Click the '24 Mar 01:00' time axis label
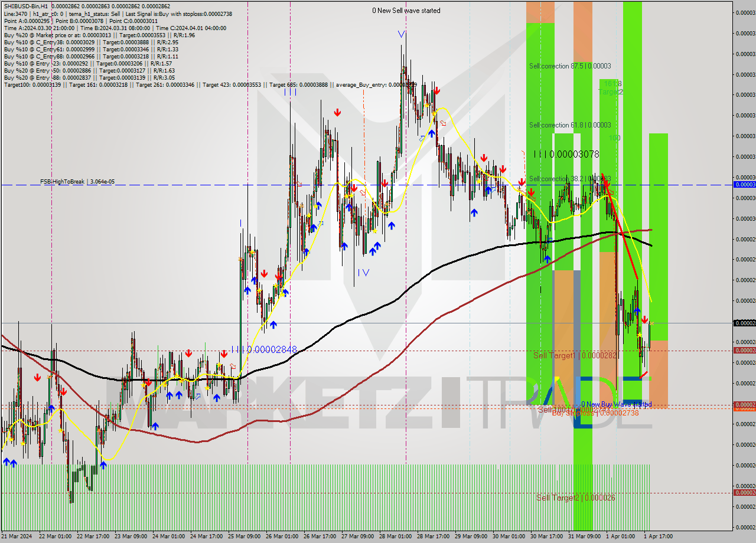This screenshot has height=543, width=756. tap(168, 537)
